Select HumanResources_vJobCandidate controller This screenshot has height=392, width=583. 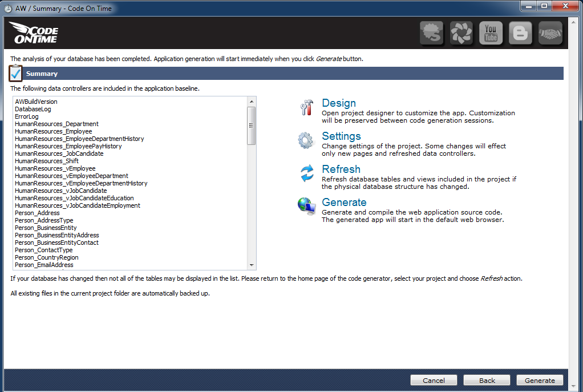tap(61, 191)
